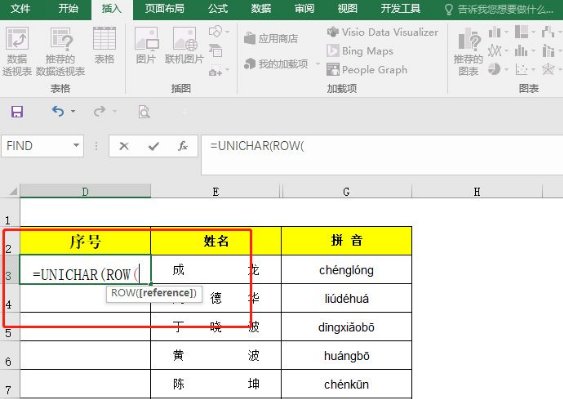Click the Print Preview icon
Screen dimensions: 563x399
[144, 112]
